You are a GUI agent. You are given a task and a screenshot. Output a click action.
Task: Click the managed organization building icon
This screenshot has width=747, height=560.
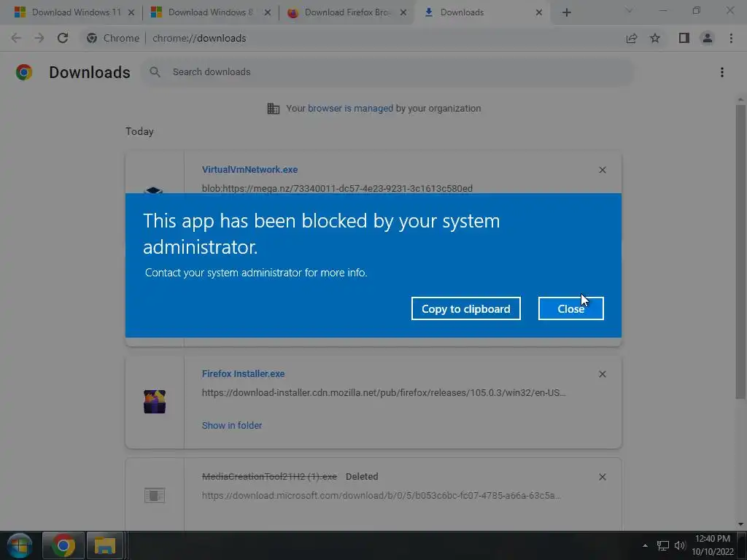pos(274,109)
